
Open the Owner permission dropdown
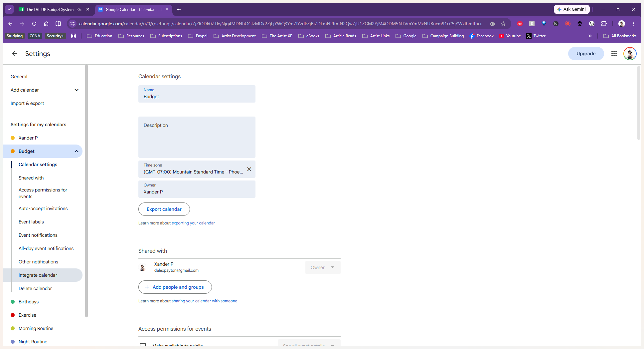[x=323, y=267]
